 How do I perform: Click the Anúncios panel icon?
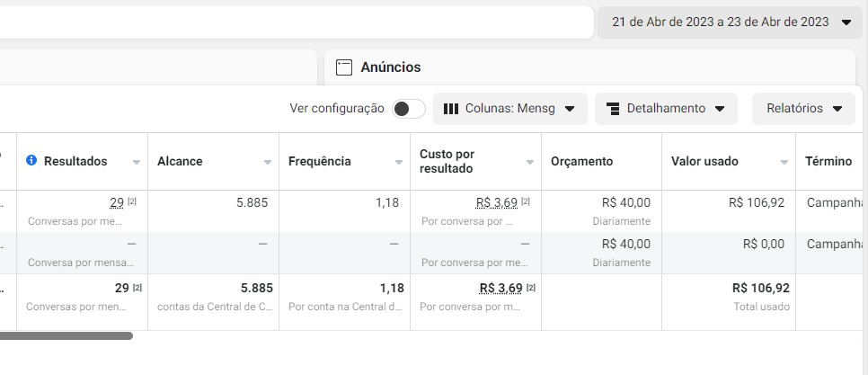click(x=343, y=67)
